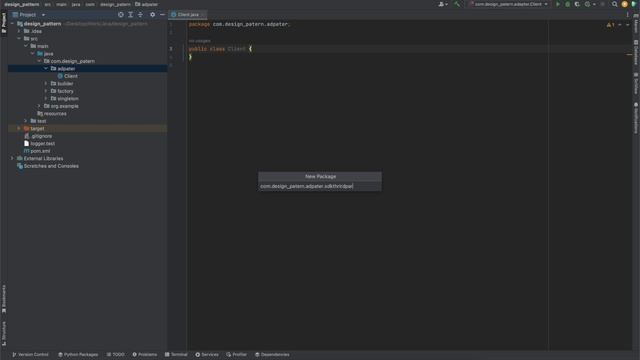Image resolution: width=640 pixels, height=360 pixels.
Task: Click src breadcrumb in navigation bar
Action: (48, 4)
